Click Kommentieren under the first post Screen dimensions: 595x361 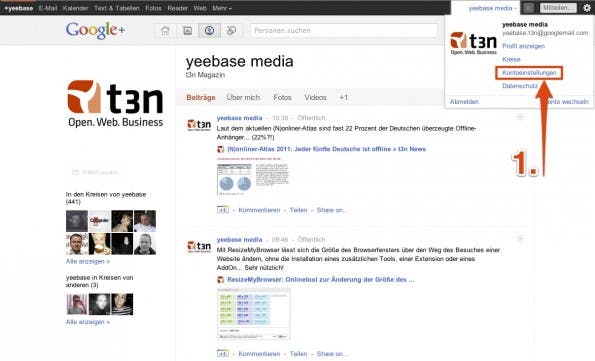tap(259, 210)
